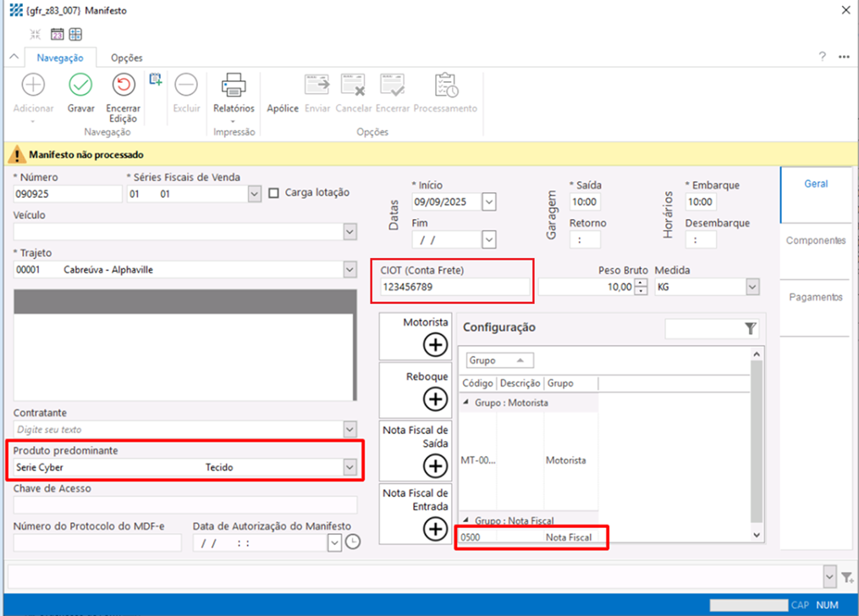Open the Componentes side tab
The image size is (859, 616).
[815, 240]
